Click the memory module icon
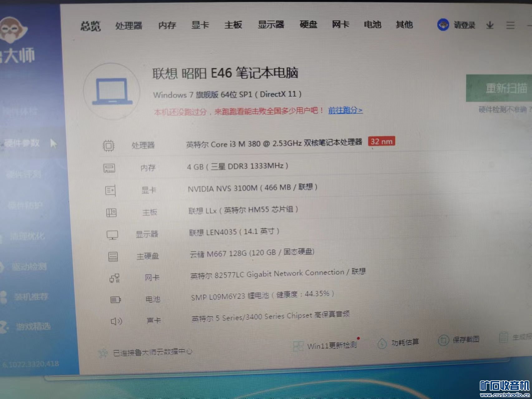Screen dimensions: 532x399 (x=109, y=168)
